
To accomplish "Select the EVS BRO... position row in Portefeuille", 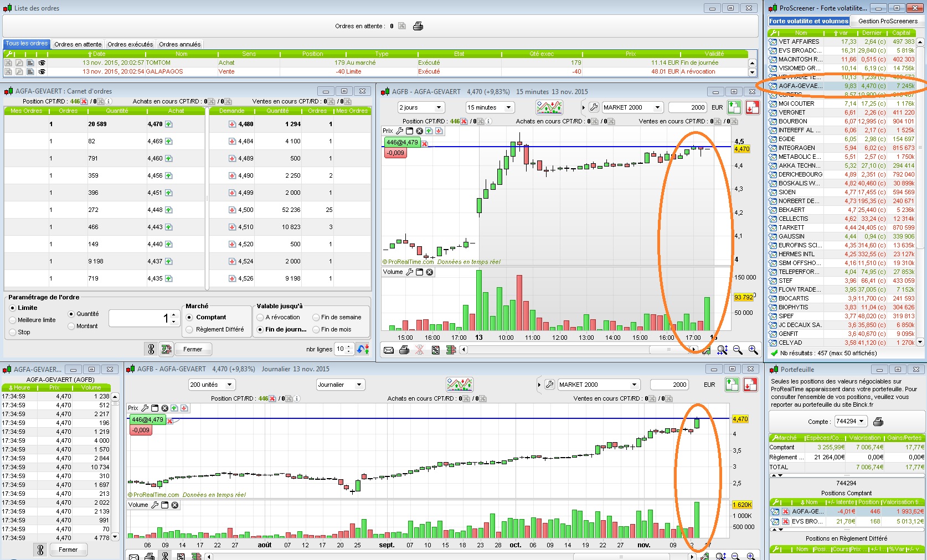I will [847, 521].
